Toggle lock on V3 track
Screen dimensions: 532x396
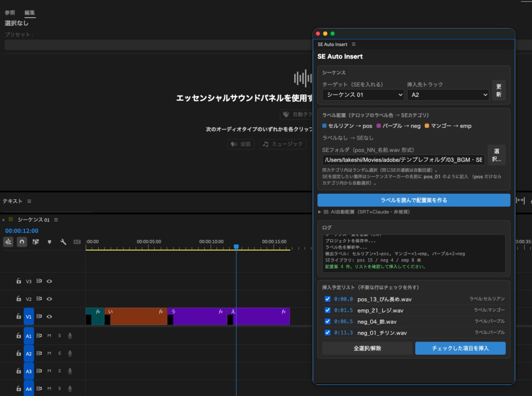[x=19, y=281]
